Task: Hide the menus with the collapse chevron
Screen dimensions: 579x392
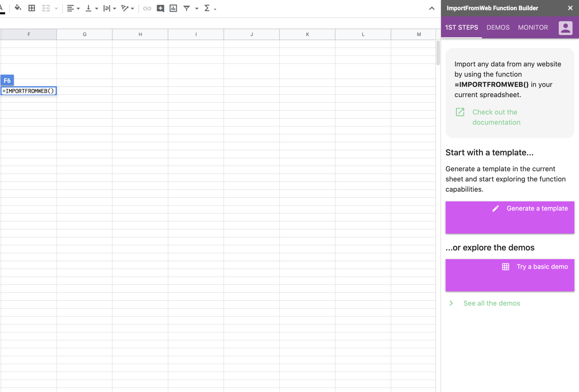Action: (x=432, y=8)
